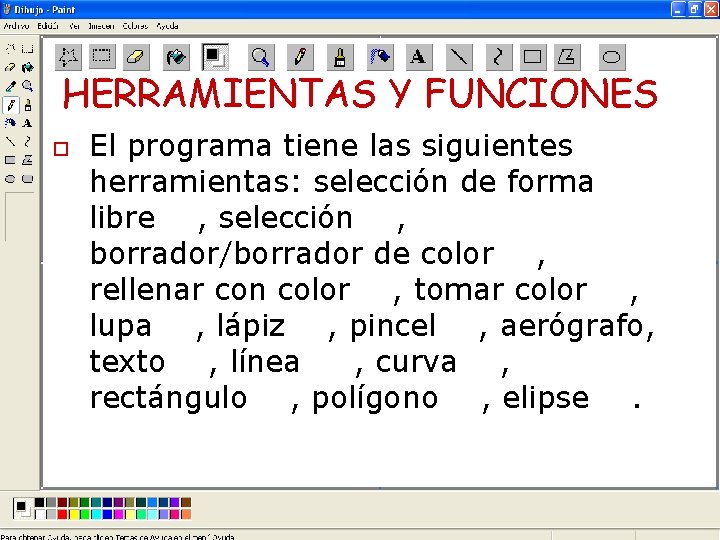The height and width of the screenshot is (540, 720).
Task: Click the word 'lupa' in the paragraph
Action: tap(120, 326)
